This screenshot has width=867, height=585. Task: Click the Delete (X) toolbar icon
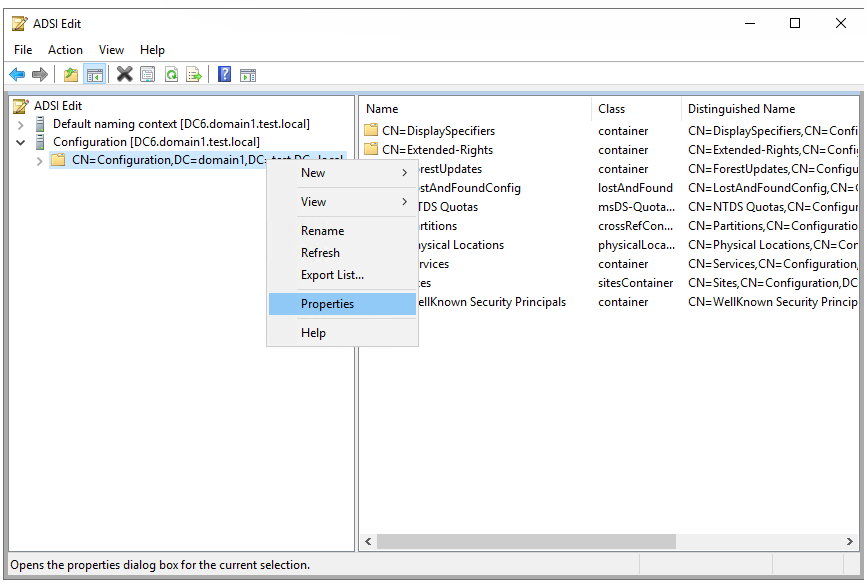[x=122, y=74]
